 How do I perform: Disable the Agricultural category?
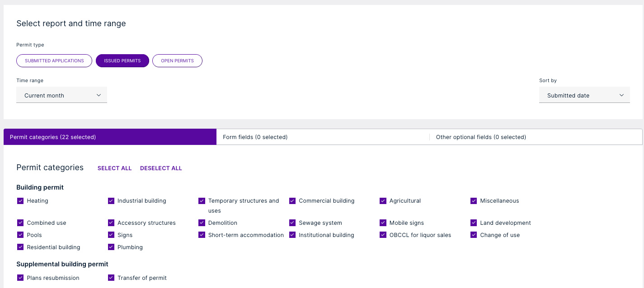(x=383, y=201)
